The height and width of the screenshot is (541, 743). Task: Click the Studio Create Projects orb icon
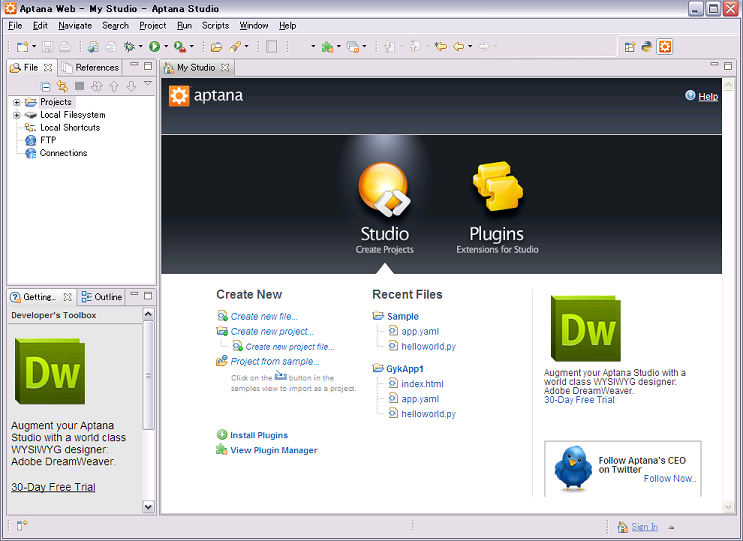(x=384, y=189)
